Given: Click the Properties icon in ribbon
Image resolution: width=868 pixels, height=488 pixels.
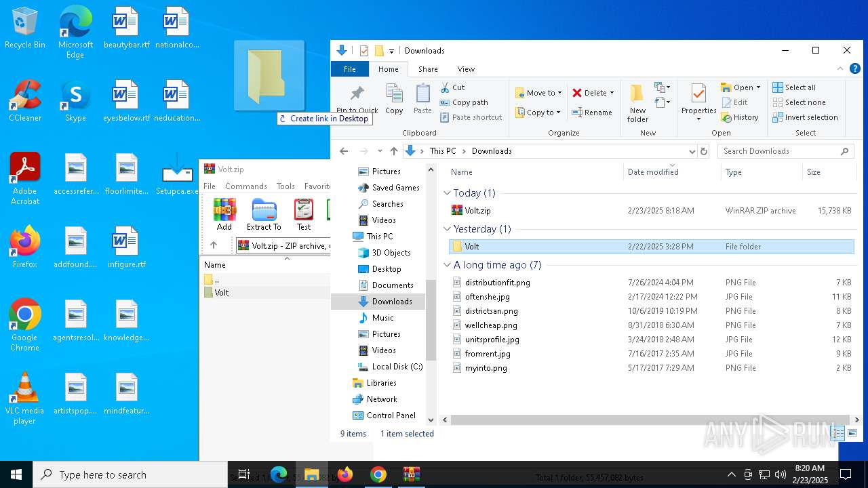Looking at the screenshot, I should point(698,94).
